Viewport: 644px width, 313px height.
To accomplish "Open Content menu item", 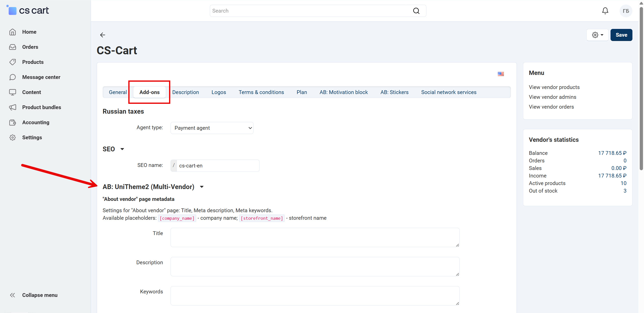I will (31, 92).
